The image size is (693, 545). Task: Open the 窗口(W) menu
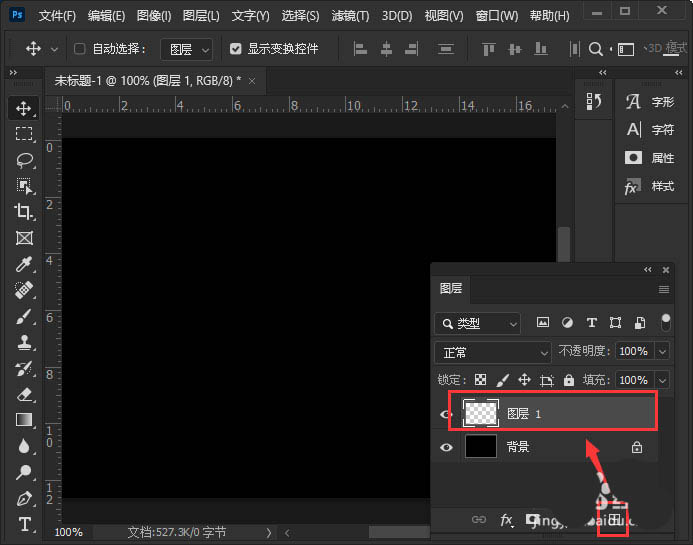[x=497, y=16]
